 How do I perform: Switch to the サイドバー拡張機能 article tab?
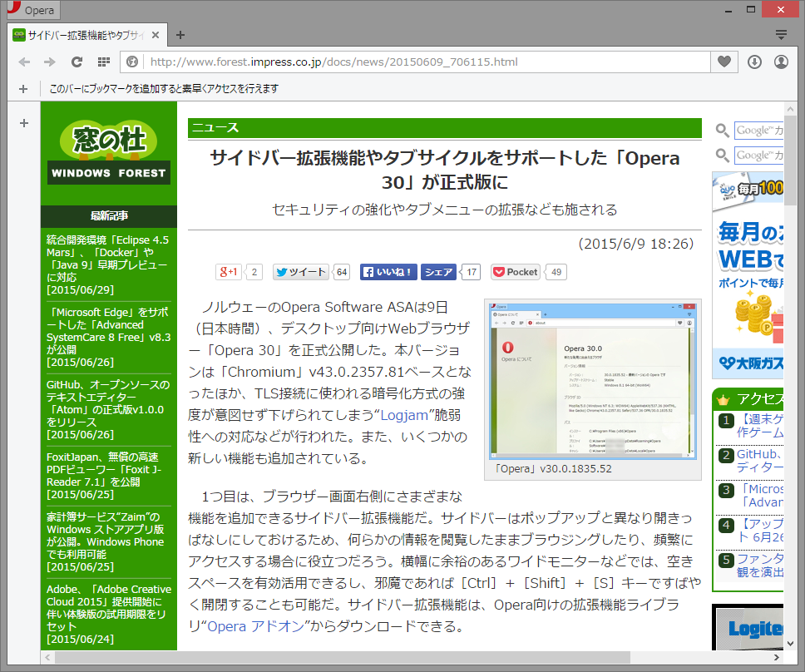click(x=83, y=36)
